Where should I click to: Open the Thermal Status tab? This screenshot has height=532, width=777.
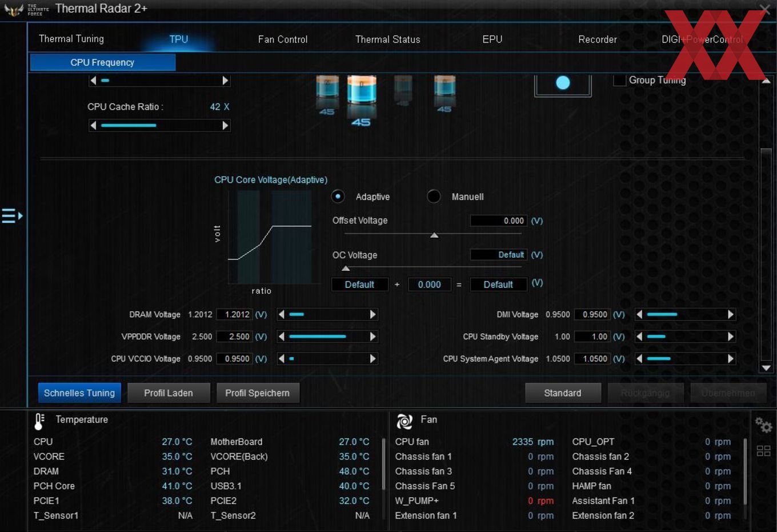[388, 39]
